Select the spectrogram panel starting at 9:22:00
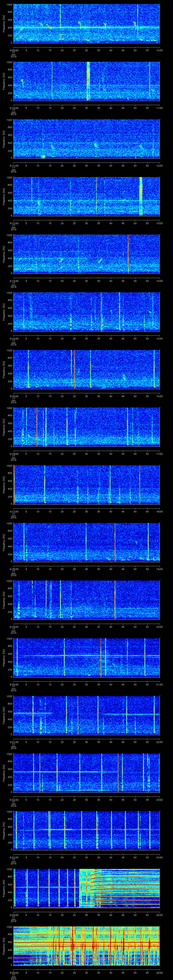This screenshot has height=980, width=173. pos(86,773)
